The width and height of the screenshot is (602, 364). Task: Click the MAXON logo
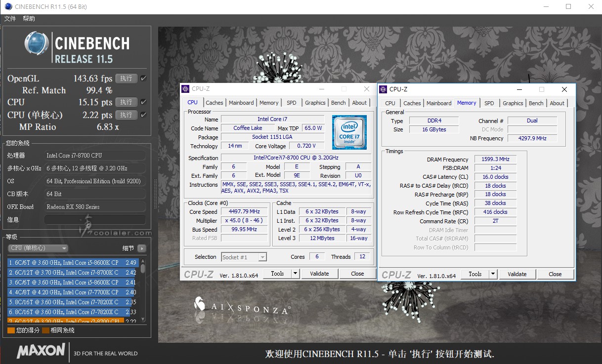(41, 351)
